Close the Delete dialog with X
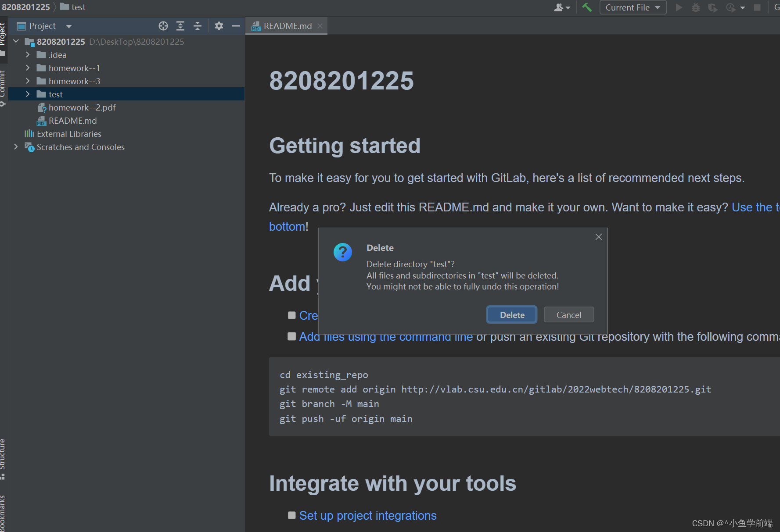This screenshot has width=780, height=532. (598, 237)
